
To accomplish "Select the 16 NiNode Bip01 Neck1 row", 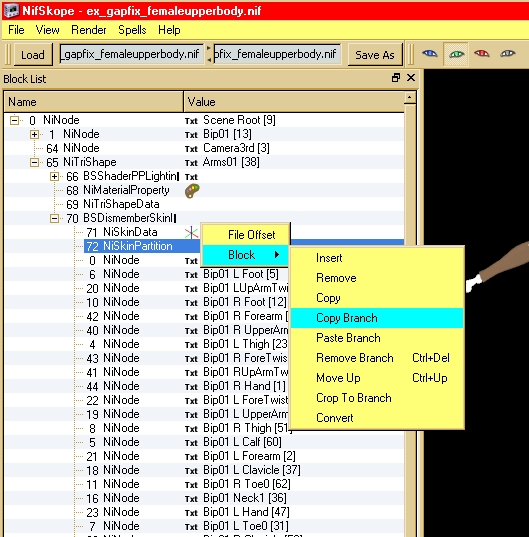I will tap(204, 499).
